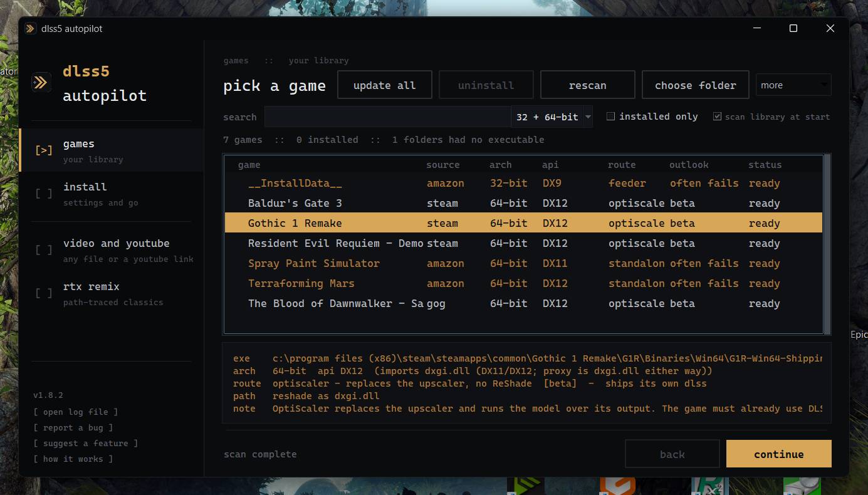Click the choose folder button
The width and height of the screenshot is (868, 495).
click(696, 85)
